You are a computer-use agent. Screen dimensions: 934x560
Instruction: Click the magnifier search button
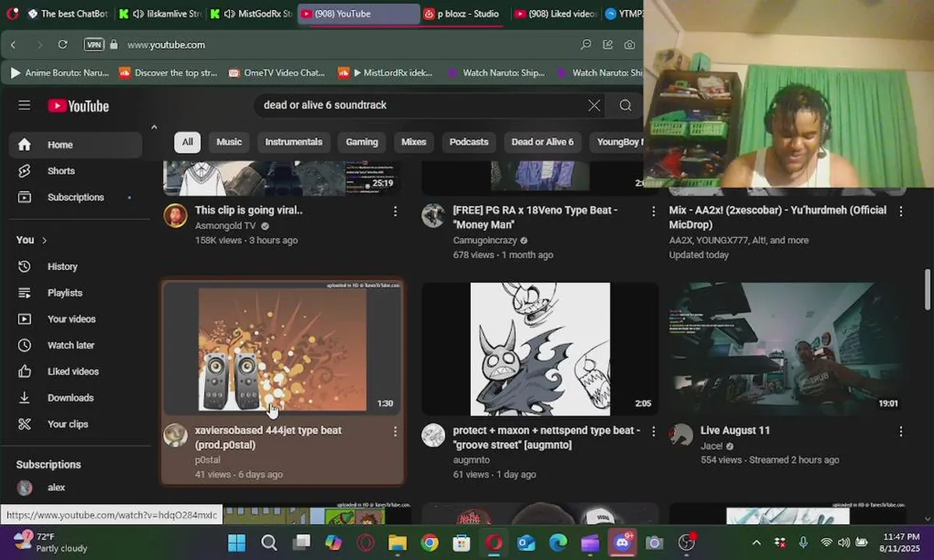point(625,105)
